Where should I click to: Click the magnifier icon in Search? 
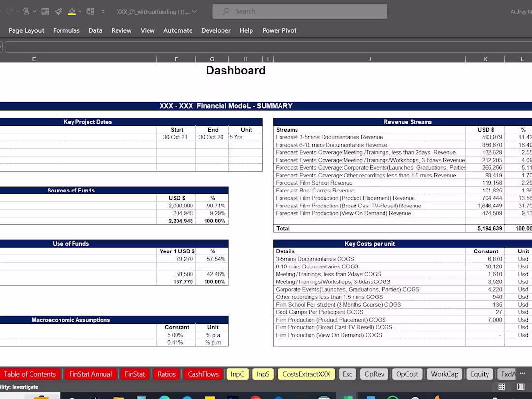click(226, 11)
